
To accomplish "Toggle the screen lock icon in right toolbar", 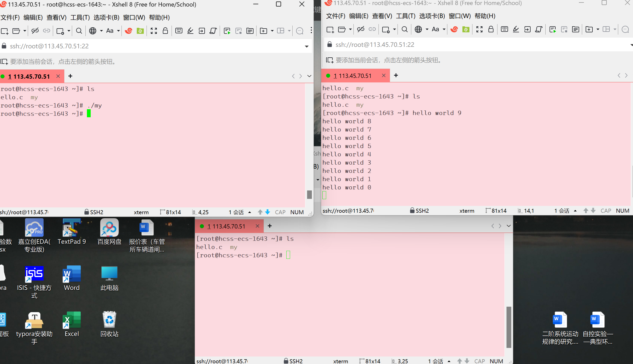I will click(x=491, y=29).
